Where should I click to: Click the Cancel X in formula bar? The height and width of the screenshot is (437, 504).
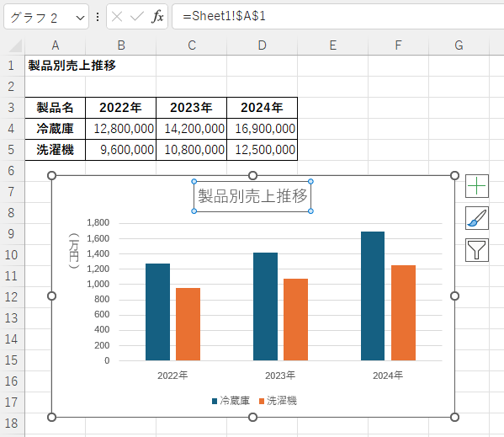(117, 16)
